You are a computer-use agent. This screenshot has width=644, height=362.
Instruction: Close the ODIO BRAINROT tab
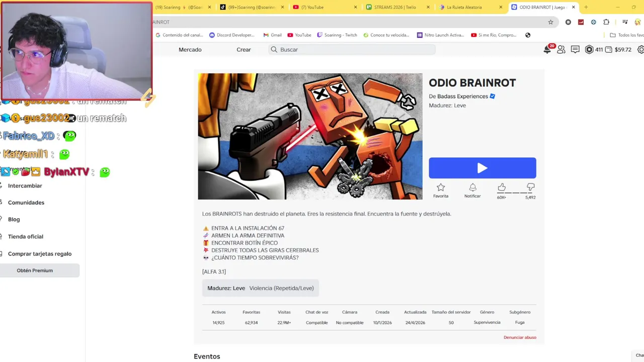(573, 7)
